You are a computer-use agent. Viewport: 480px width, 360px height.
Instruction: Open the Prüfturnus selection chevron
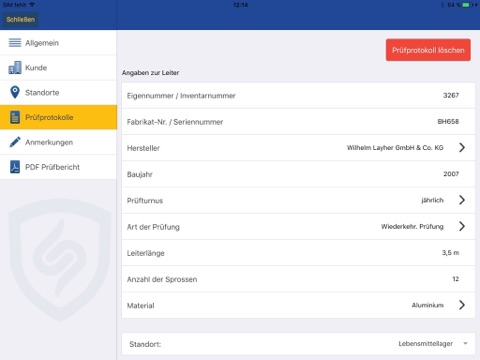(462, 200)
